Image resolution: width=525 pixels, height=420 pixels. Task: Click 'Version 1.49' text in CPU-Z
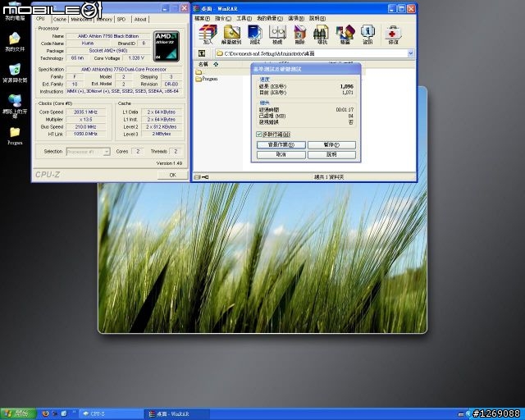click(169, 163)
